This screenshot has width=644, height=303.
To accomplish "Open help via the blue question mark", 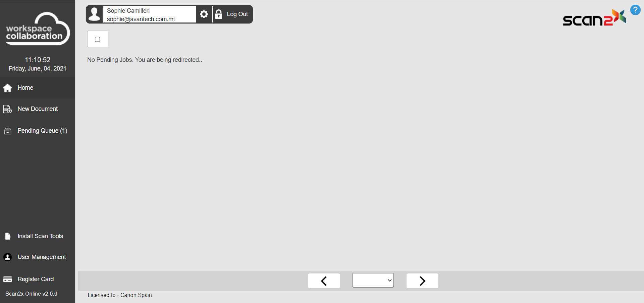I will point(635,10).
